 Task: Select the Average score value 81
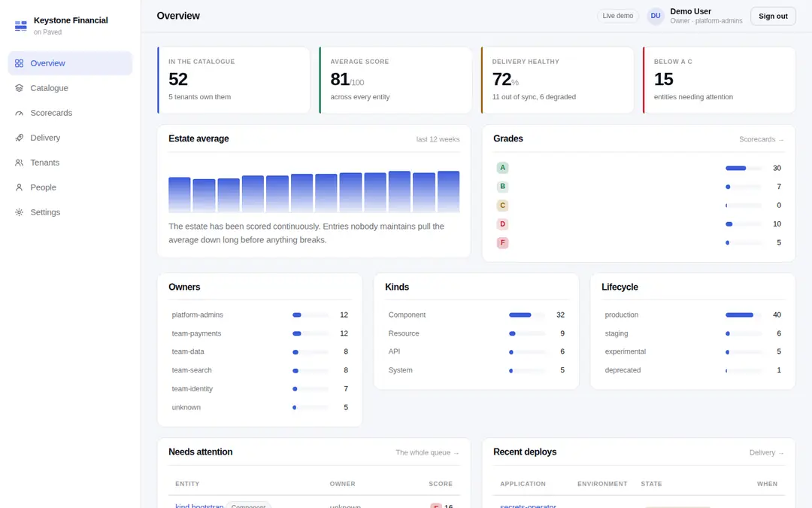[340, 79]
